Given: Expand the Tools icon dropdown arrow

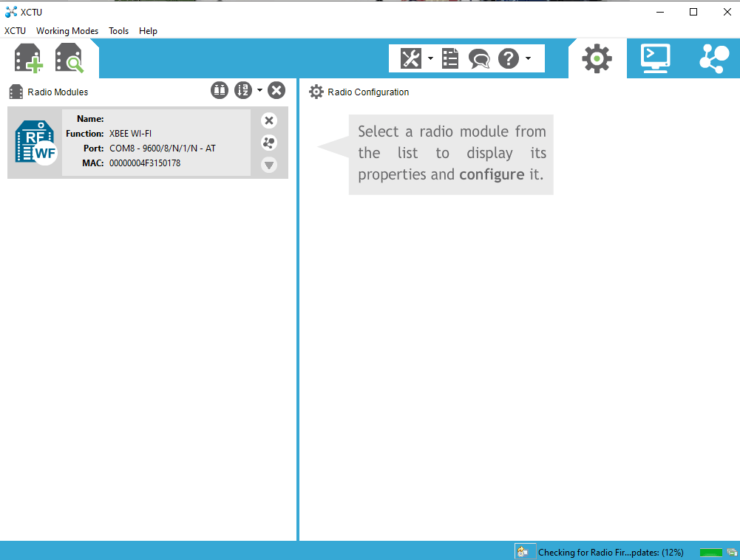Looking at the screenshot, I should pos(430,58).
